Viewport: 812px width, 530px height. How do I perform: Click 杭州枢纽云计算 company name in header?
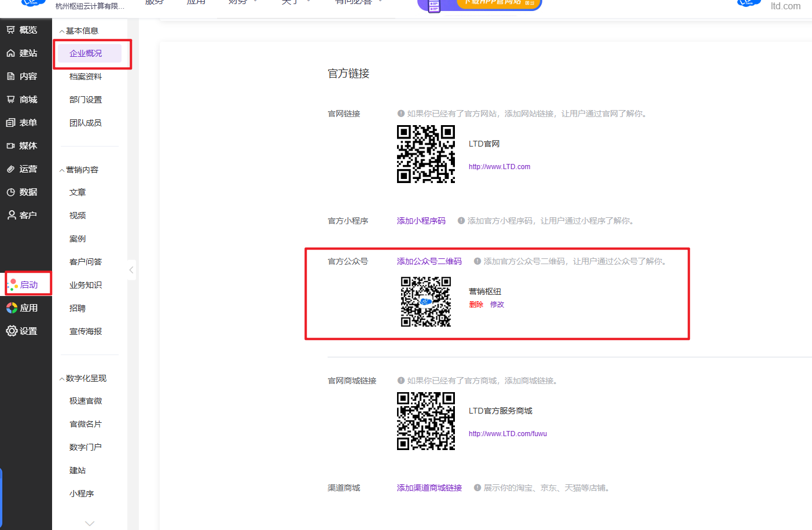[x=90, y=6]
